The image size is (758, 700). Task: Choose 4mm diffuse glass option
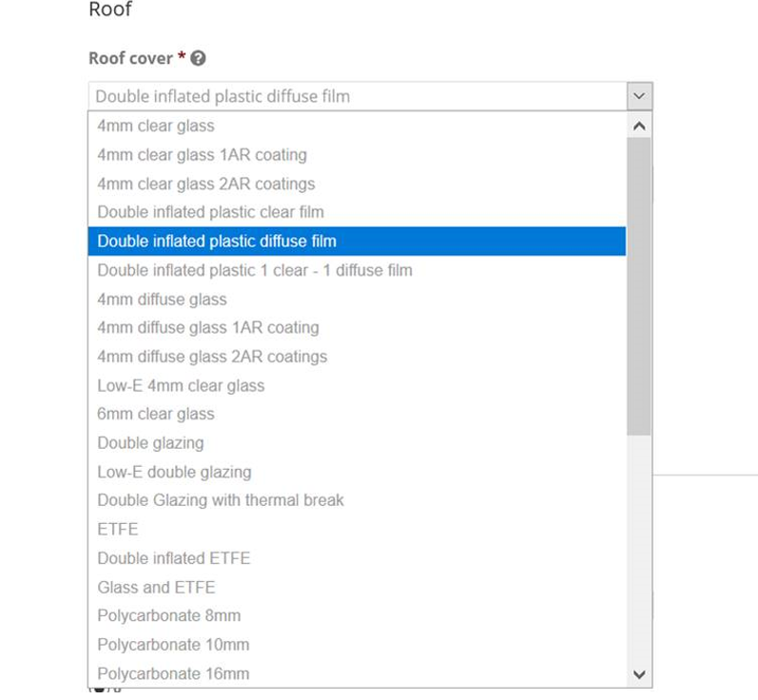click(x=357, y=300)
